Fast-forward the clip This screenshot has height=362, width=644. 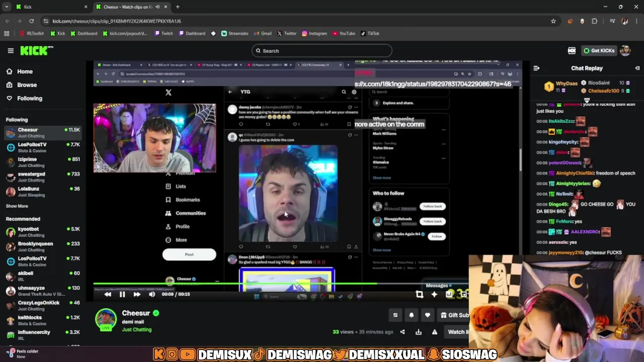(x=137, y=295)
